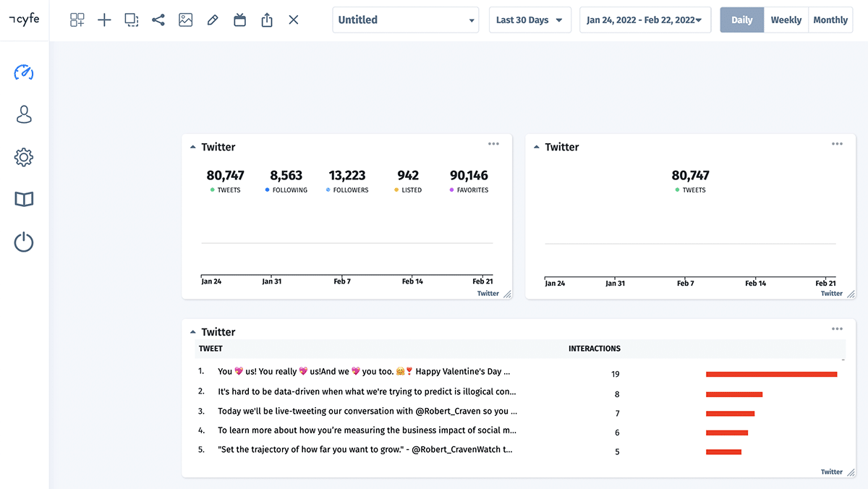
Task: Click the Cyfe logo
Action: click(x=24, y=20)
